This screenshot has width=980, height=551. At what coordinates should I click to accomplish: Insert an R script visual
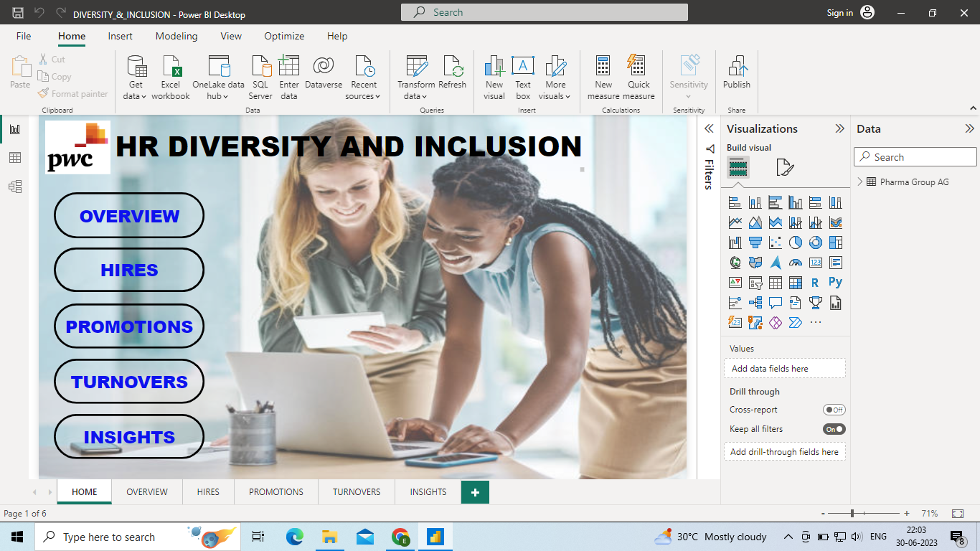point(815,282)
